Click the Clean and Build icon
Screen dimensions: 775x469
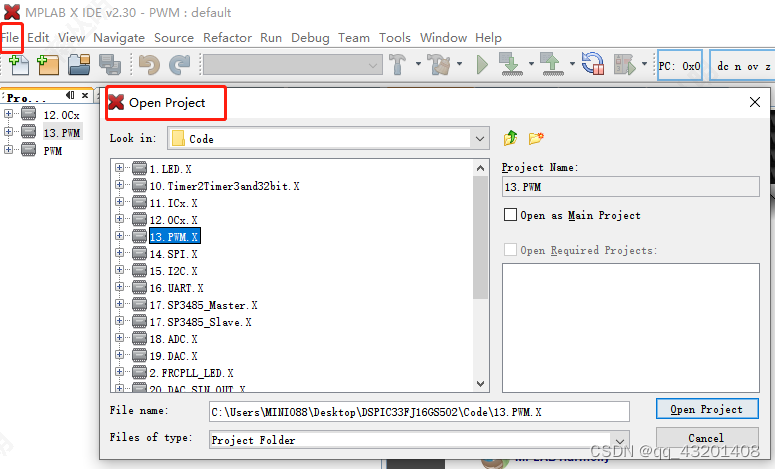click(439, 64)
